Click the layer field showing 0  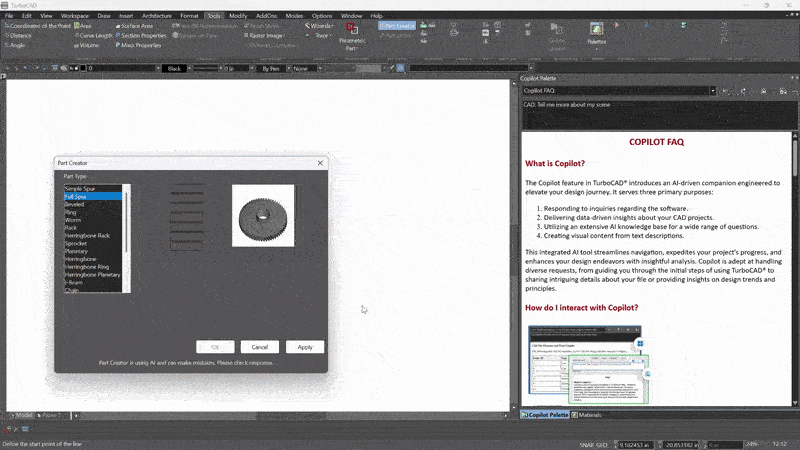pyautogui.click(x=122, y=68)
